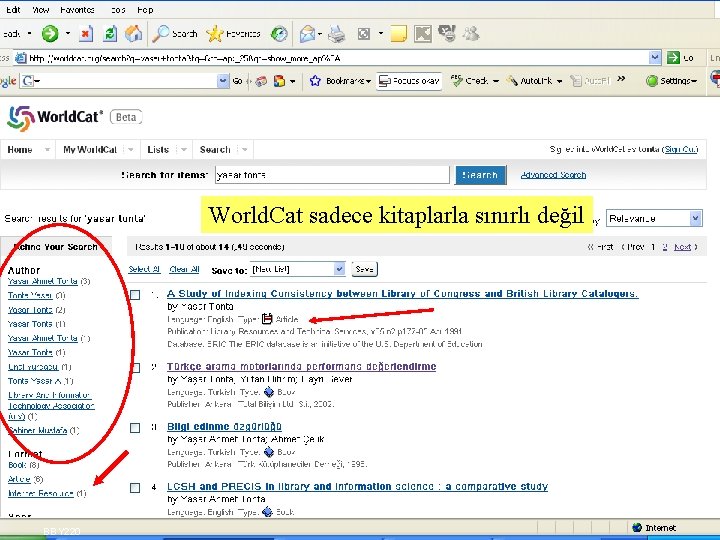Click the Google toolbar Bookmarks star
Image resolution: width=720 pixels, height=540 pixels.
pos(315,81)
